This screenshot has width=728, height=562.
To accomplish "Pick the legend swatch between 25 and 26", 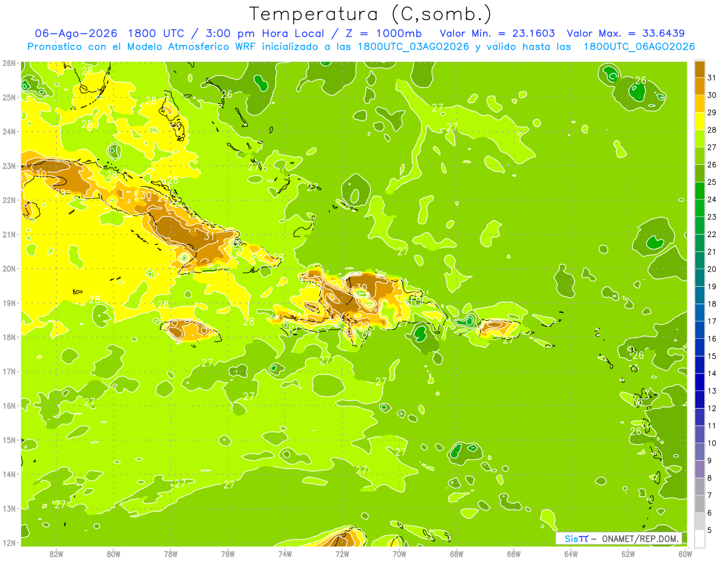I will pos(699,173).
